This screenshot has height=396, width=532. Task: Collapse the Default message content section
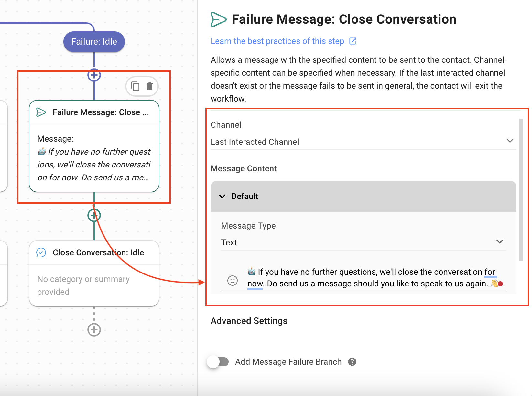click(x=222, y=196)
